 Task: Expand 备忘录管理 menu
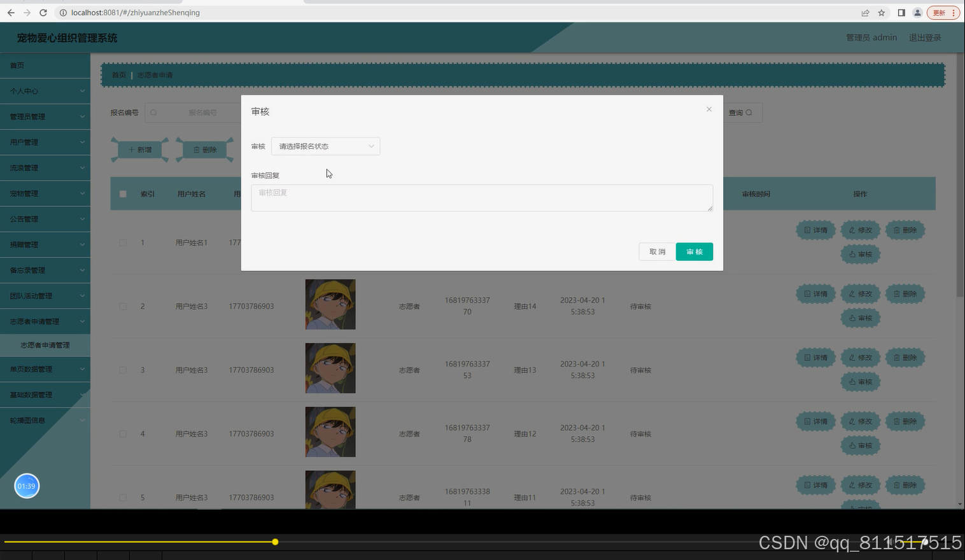(45, 270)
